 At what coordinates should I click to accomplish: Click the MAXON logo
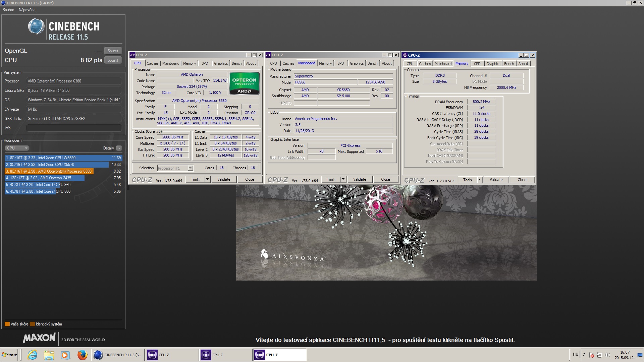coord(39,338)
